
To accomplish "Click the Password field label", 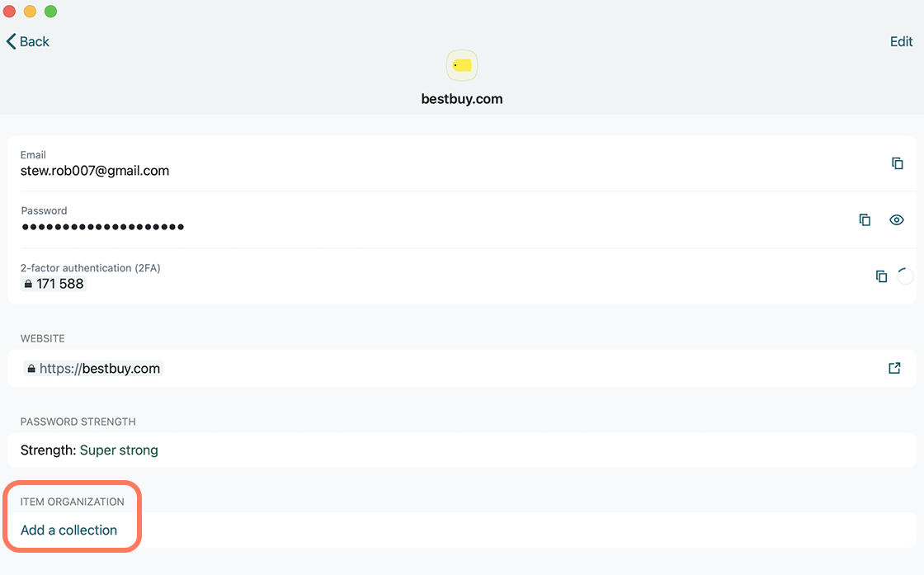I will [x=45, y=210].
